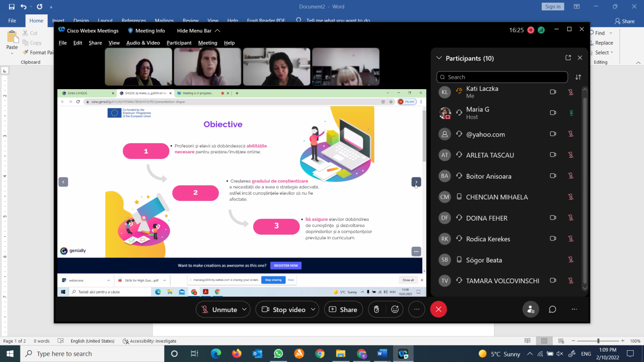Open Meeting Info in Webex
Viewport: 644px width, 362px height.
146,31
